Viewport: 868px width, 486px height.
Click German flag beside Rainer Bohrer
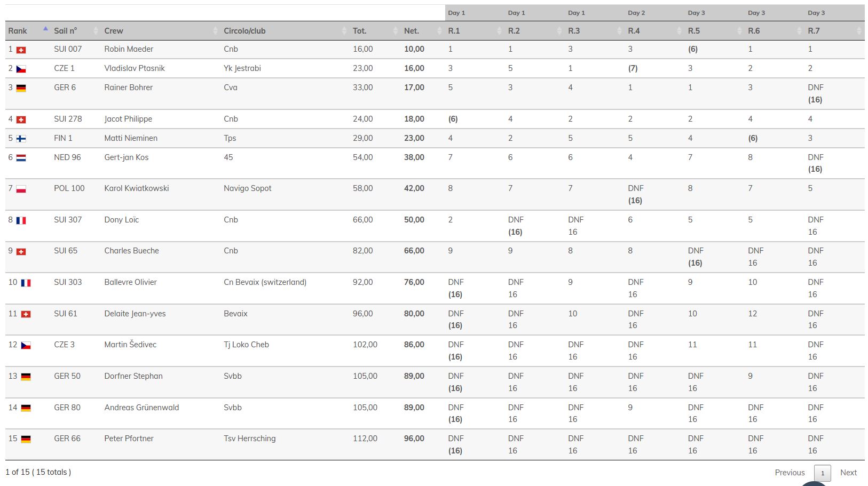click(21, 88)
